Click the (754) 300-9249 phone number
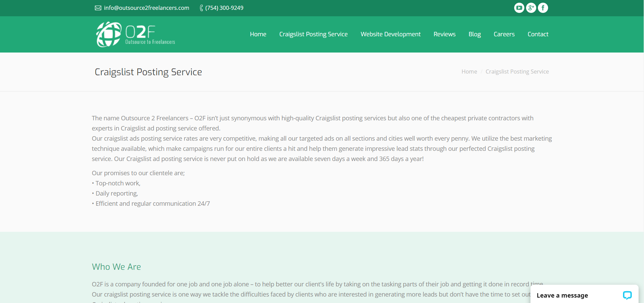Screen dimensions: 644x303 click(224, 8)
